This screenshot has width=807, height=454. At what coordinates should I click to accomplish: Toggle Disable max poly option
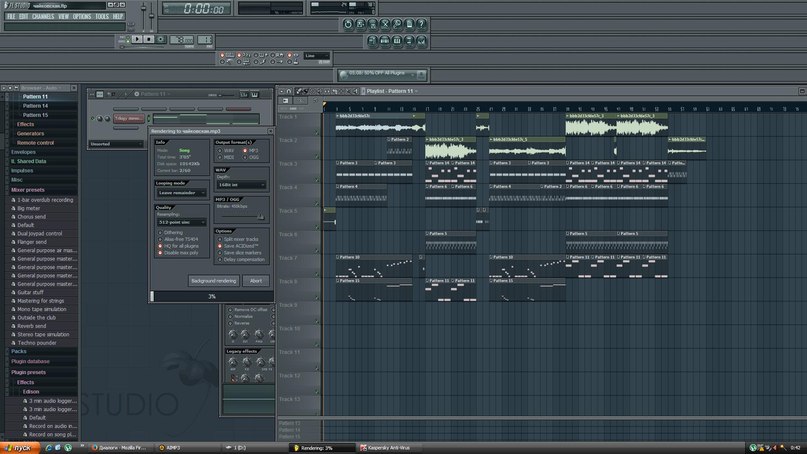(178, 253)
